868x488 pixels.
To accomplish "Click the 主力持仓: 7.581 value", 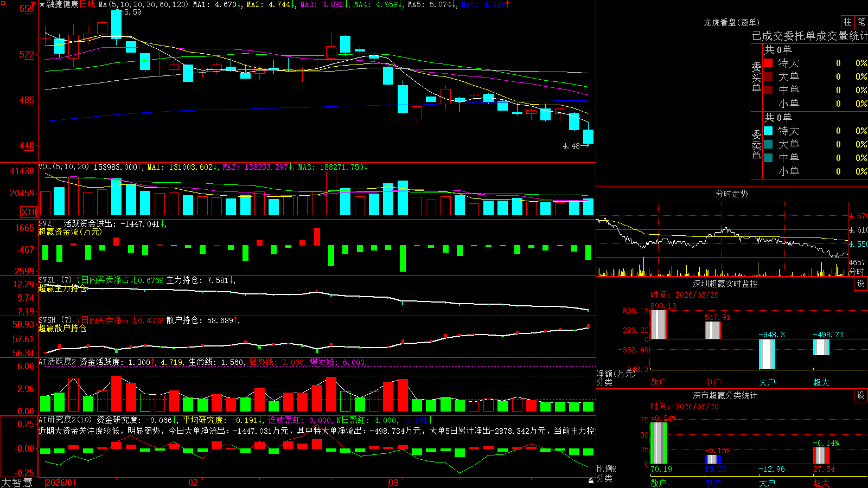I will click(x=197, y=280).
